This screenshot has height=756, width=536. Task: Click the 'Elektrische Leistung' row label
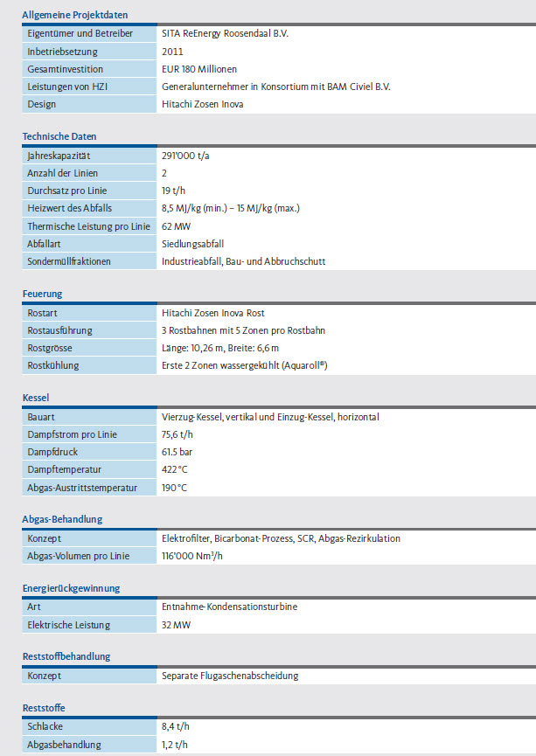[69, 625]
